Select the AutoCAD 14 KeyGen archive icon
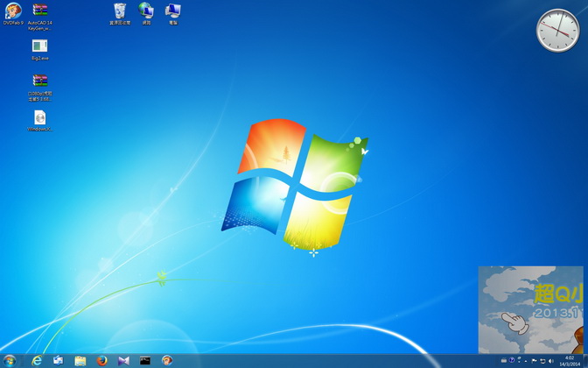 pyautogui.click(x=39, y=16)
